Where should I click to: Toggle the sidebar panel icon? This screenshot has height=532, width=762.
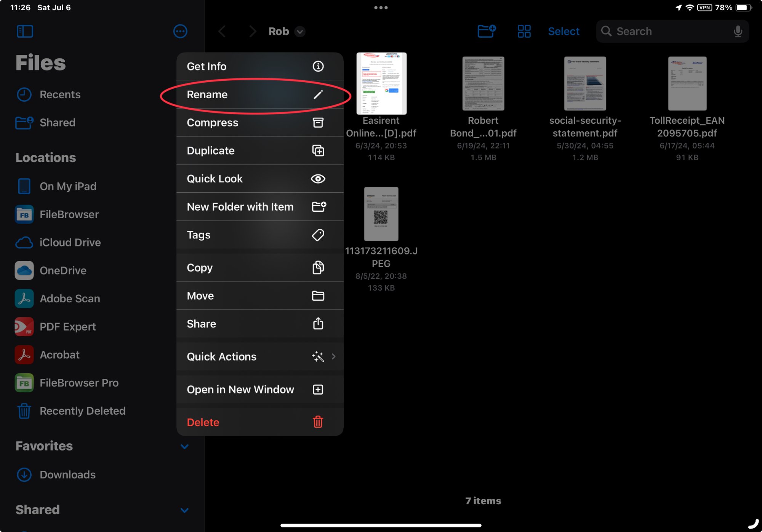[x=25, y=31]
